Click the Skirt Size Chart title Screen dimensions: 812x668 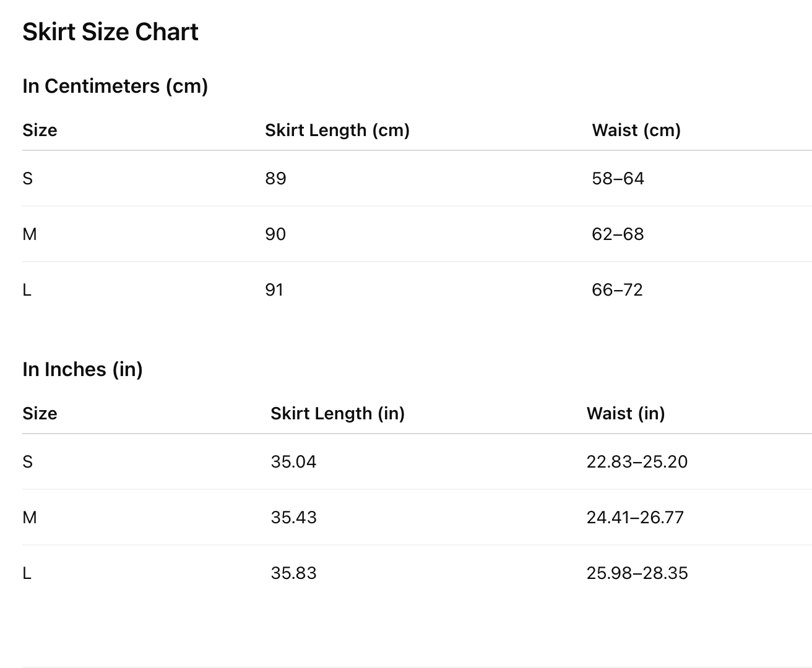click(x=110, y=32)
